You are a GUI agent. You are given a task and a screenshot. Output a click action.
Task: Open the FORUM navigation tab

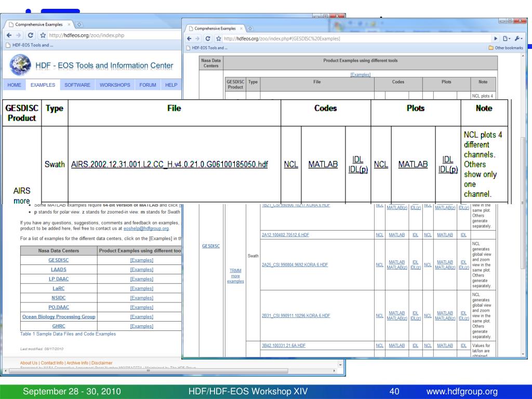[x=148, y=85]
